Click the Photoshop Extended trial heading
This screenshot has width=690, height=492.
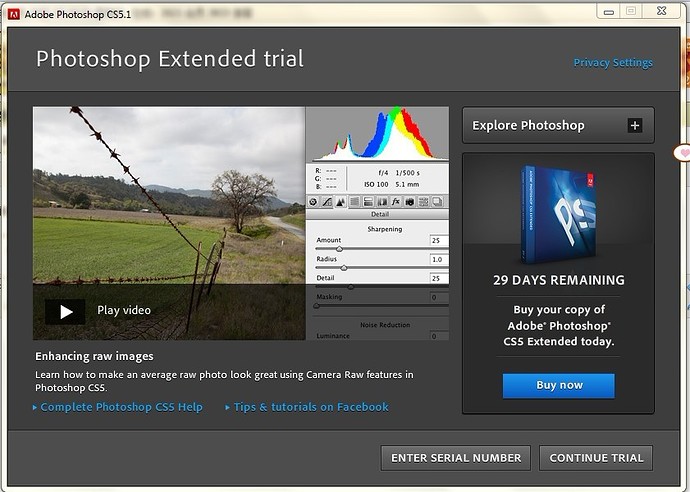tap(170, 59)
